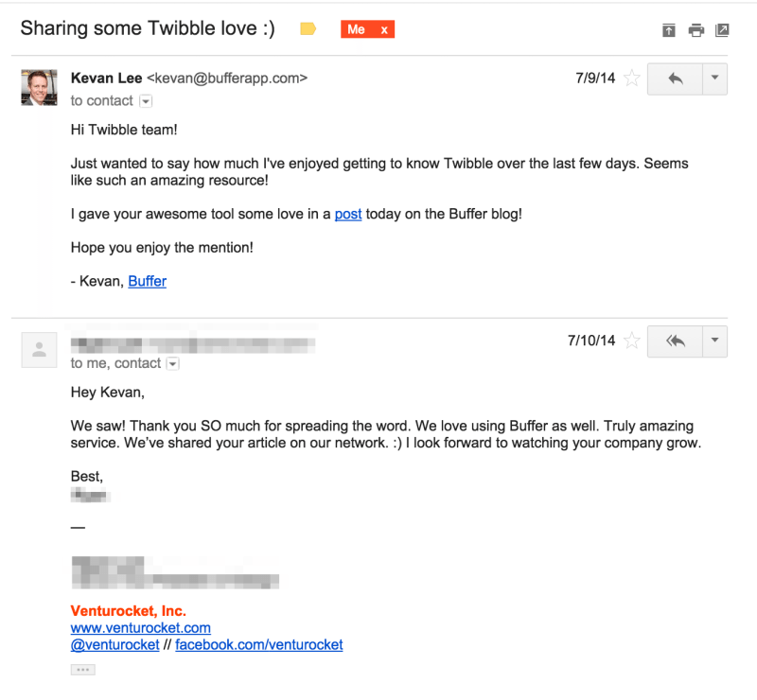Click the yellow label tag icon
Screen dimensions: 757x700
coord(307,29)
